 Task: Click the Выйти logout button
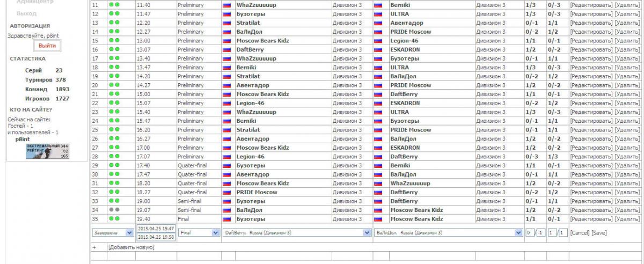point(47,46)
